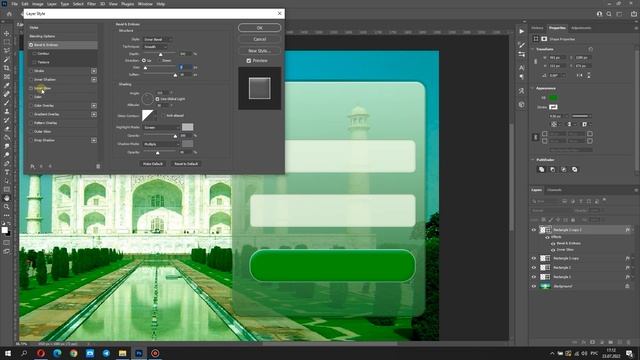Switch to the Adjustments tab
Screen dimensions: 640x360
pos(581,28)
